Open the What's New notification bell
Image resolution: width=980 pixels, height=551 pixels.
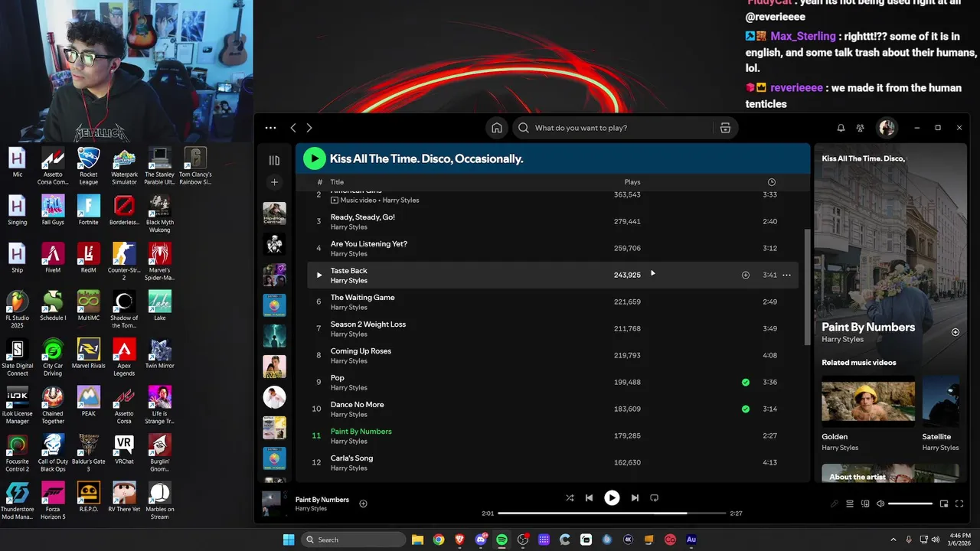tap(841, 128)
